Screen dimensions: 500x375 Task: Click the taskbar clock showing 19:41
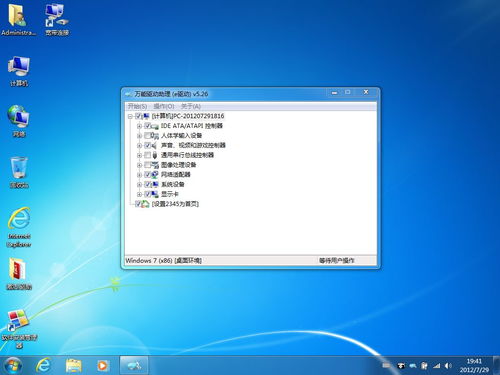point(474,365)
